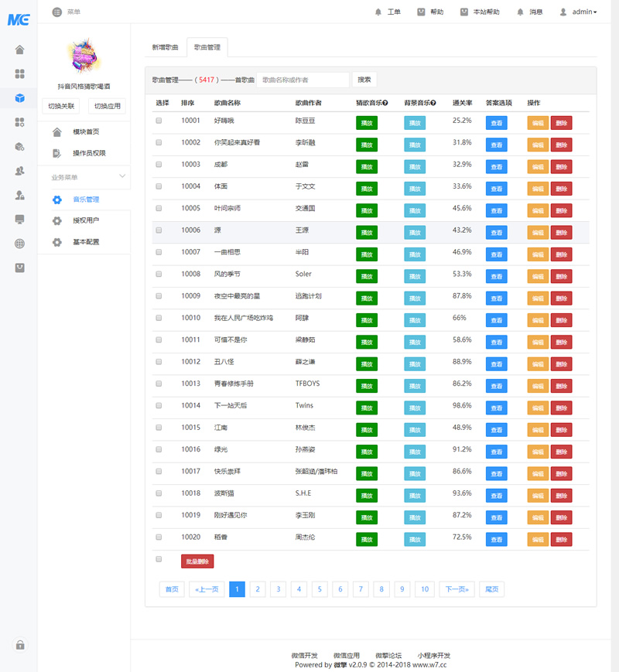Collapse the 业务菜单 section chevron

point(122,176)
